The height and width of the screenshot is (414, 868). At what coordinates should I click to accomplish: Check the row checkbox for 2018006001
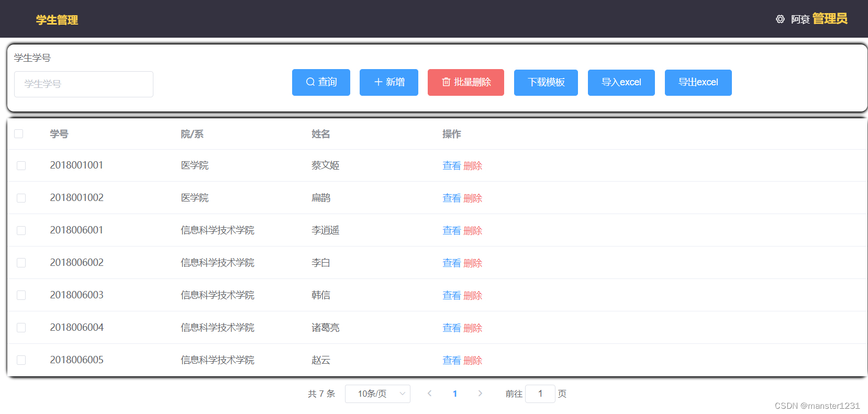click(21, 230)
